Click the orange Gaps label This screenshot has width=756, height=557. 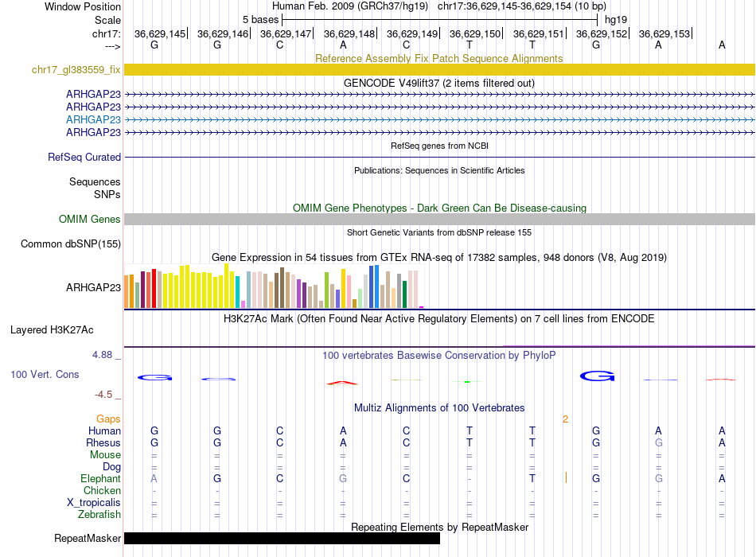108,419
